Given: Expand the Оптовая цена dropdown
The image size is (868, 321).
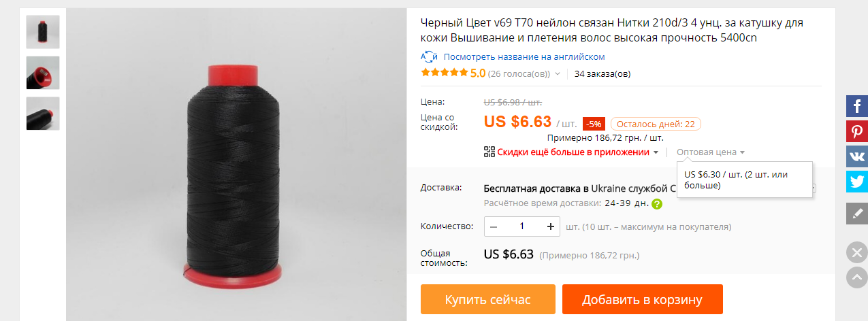Looking at the screenshot, I should point(711,152).
